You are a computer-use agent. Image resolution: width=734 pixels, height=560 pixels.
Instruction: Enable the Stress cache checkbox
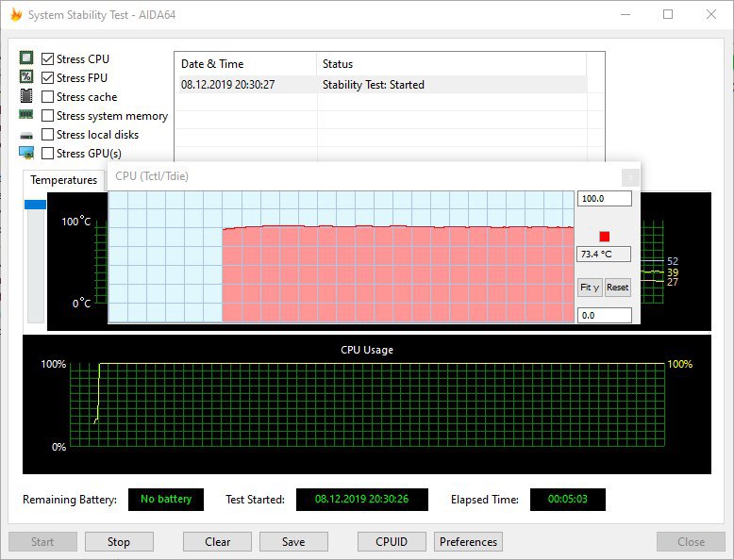(47, 97)
